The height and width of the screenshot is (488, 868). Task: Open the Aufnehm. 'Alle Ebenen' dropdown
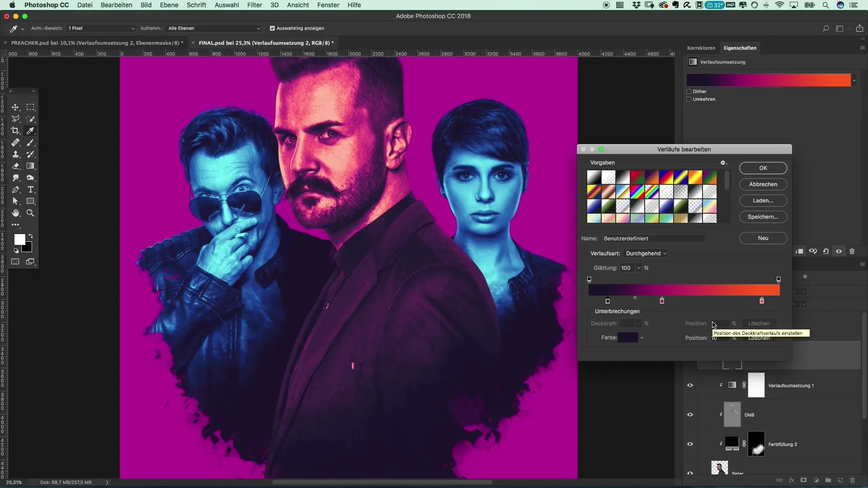pos(214,28)
